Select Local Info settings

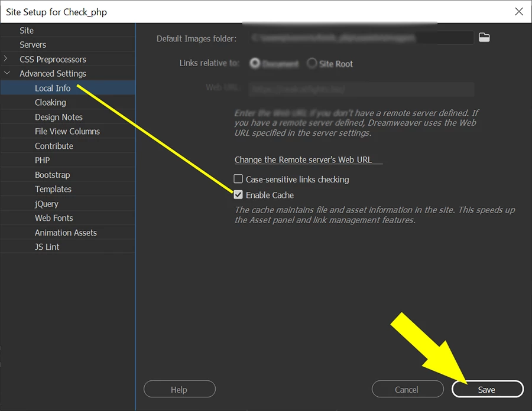point(68,88)
